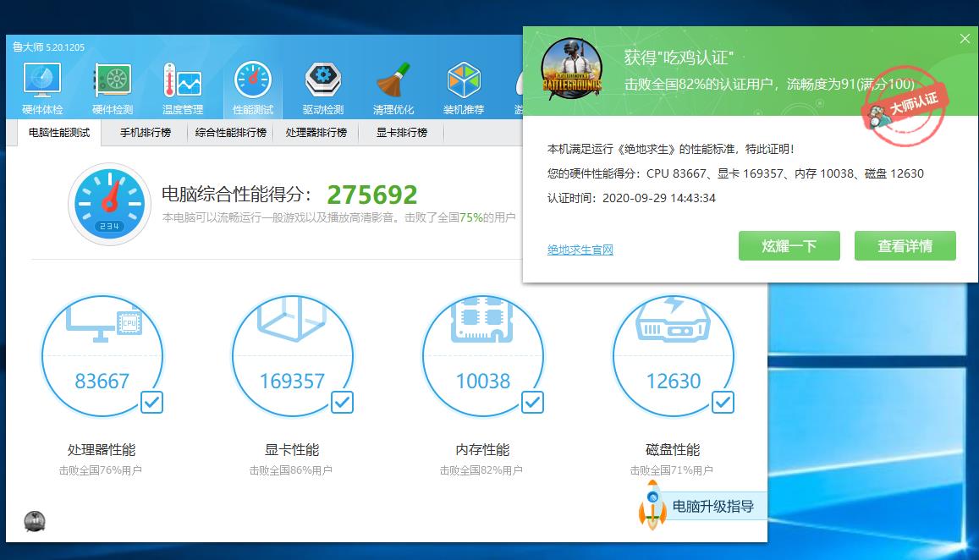979x560 pixels.
Task: Select the 硬件检测 hardware detection icon
Action: pyautogui.click(x=111, y=85)
